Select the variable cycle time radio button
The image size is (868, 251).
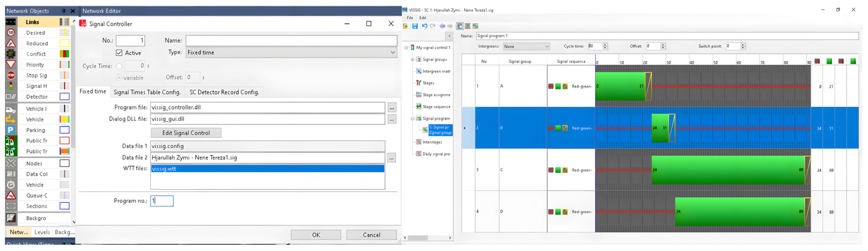pyautogui.click(x=119, y=78)
